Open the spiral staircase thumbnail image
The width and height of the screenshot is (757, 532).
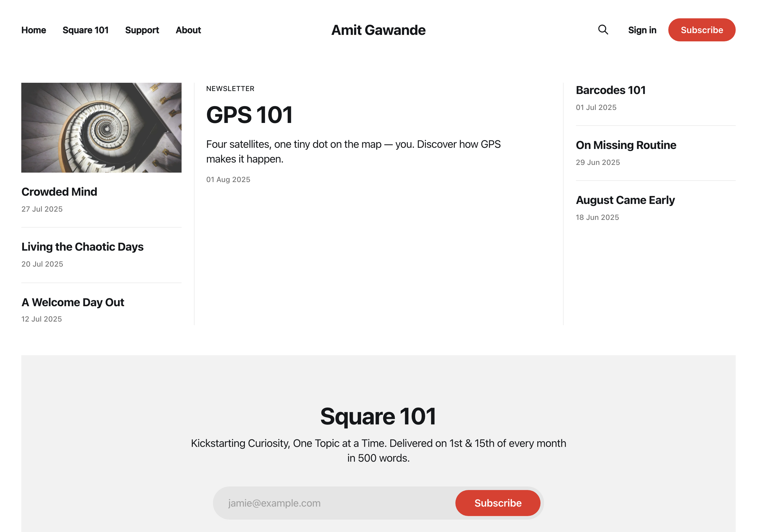tap(101, 128)
